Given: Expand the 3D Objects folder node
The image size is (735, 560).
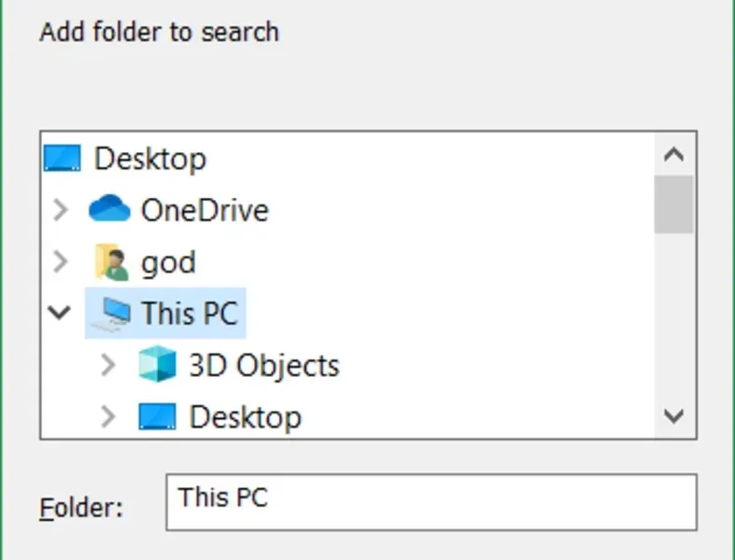Looking at the screenshot, I should click(108, 365).
